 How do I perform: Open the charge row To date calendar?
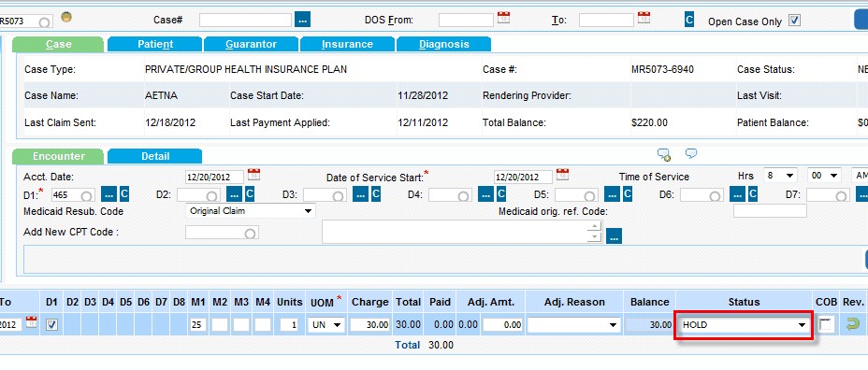point(32,322)
